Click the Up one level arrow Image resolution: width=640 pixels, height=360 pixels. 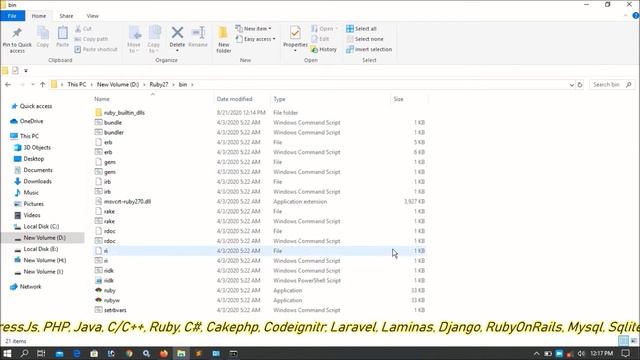click(42, 84)
